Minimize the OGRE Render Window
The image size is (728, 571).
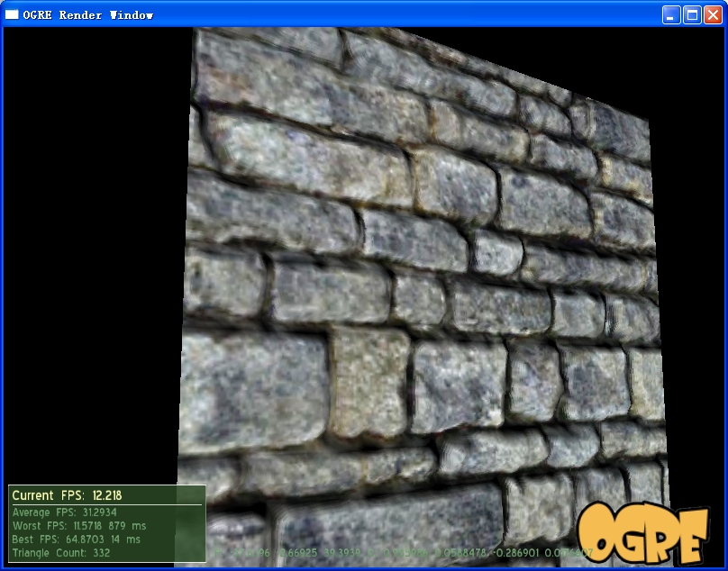[670, 14]
